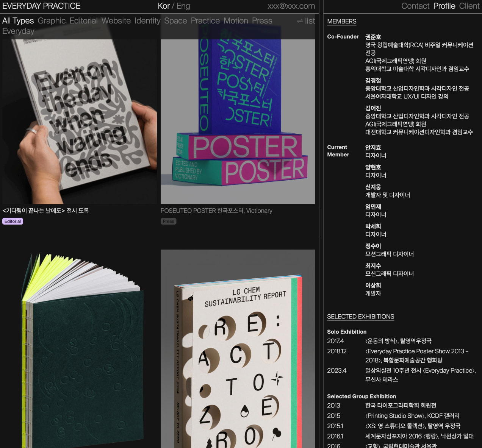Viewport: 482px width, 448px height.
Task: Filter projects by Website
Action: point(116,21)
